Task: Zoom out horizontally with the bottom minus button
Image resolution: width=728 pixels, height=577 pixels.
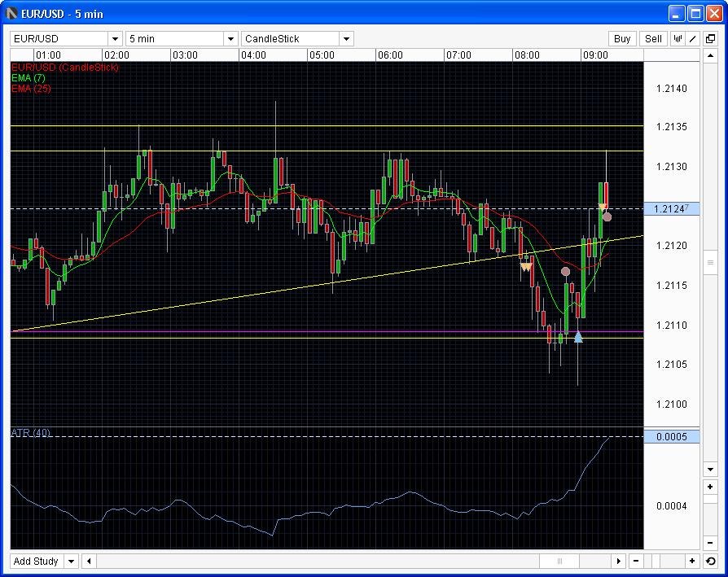Action: [x=636, y=562]
